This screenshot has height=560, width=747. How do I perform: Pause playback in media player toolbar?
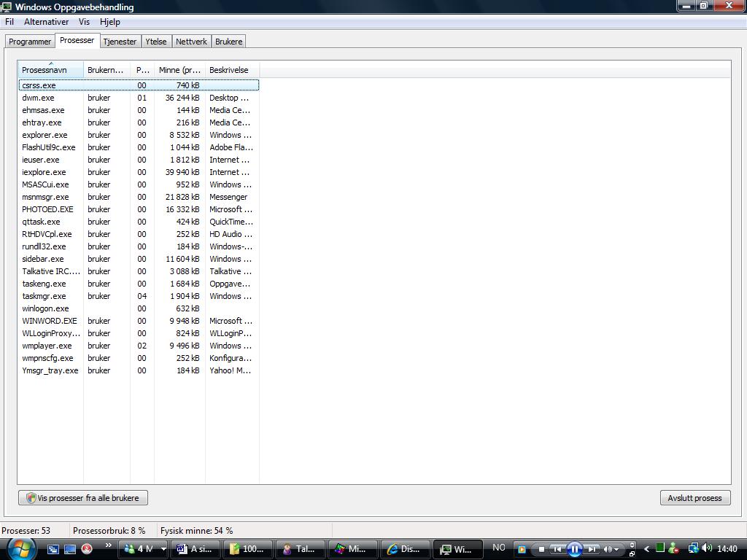click(575, 550)
